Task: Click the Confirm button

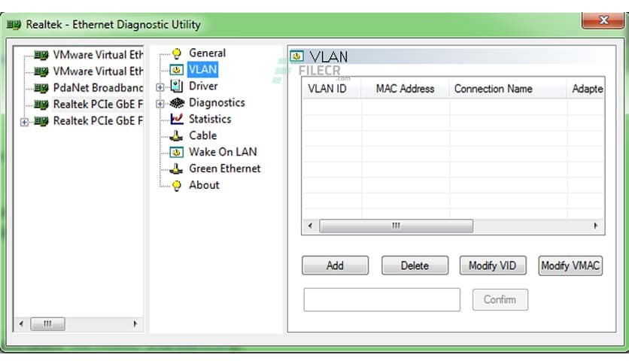Action: tap(500, 299)
